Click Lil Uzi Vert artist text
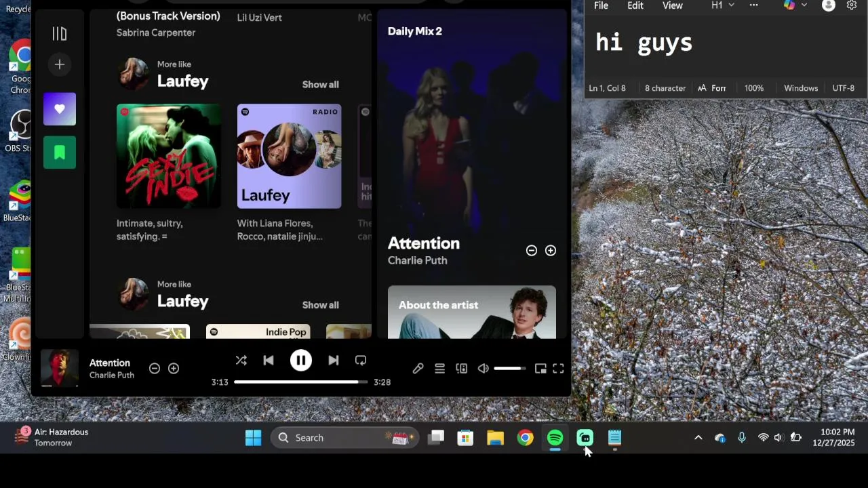868x488 pixels. click(260, 18)
